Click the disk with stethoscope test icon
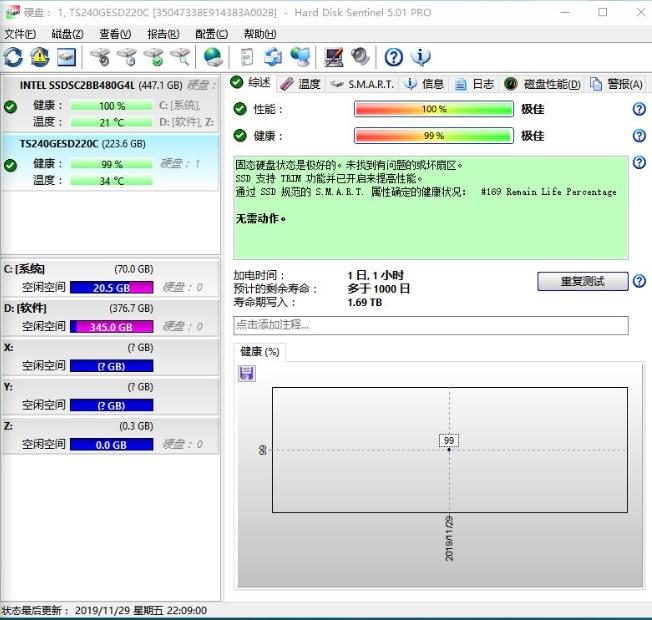This screenshot has width=652, height=620. point(100,57)
